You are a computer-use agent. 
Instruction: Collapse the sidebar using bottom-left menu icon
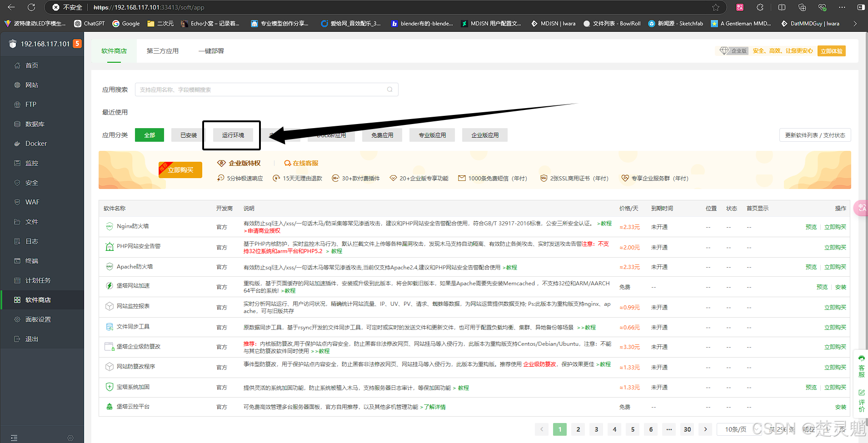(x=14, y=438)
